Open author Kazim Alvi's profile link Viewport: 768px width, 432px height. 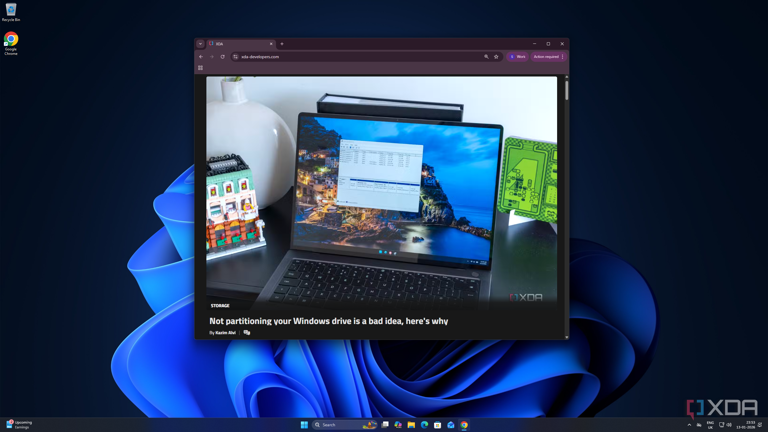(225, 333)
